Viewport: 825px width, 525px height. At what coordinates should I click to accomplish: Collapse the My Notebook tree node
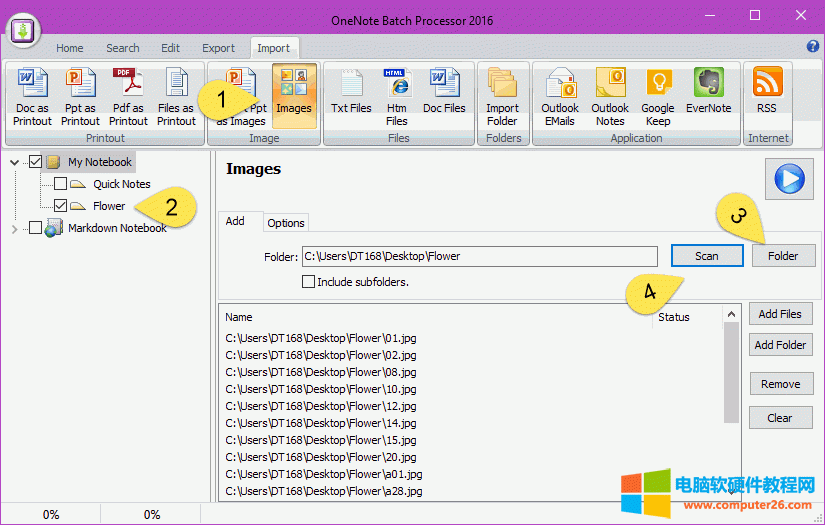(x=15, y=162)
